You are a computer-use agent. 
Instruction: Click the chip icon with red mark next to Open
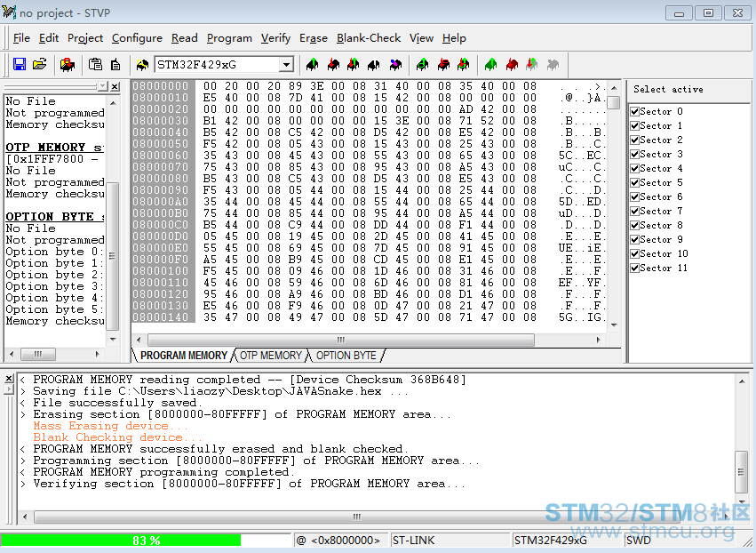pos(67,64)
